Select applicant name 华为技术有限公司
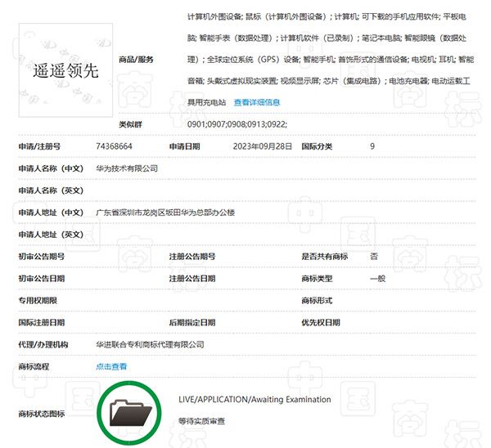491x448 pixels. point(127,168)
